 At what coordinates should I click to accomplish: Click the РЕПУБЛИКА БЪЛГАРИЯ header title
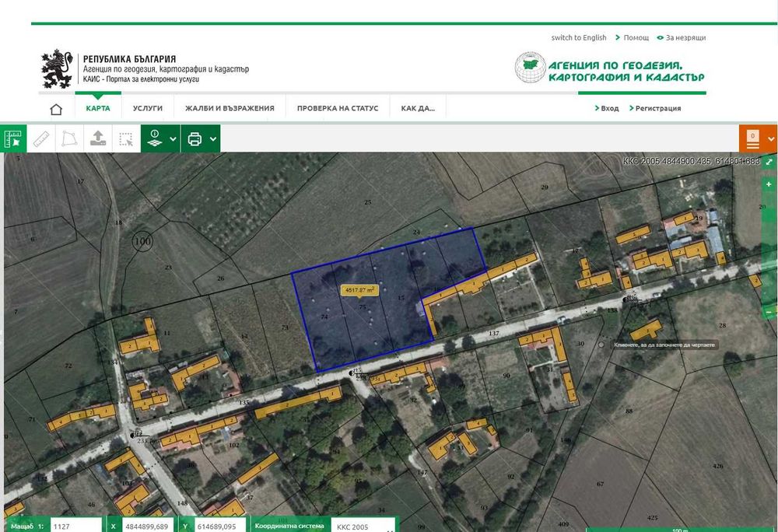[129, 59]
